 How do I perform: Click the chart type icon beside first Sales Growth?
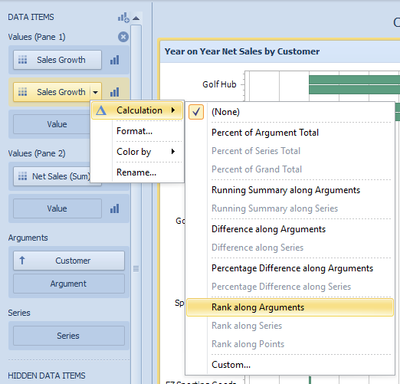(114, 60)
